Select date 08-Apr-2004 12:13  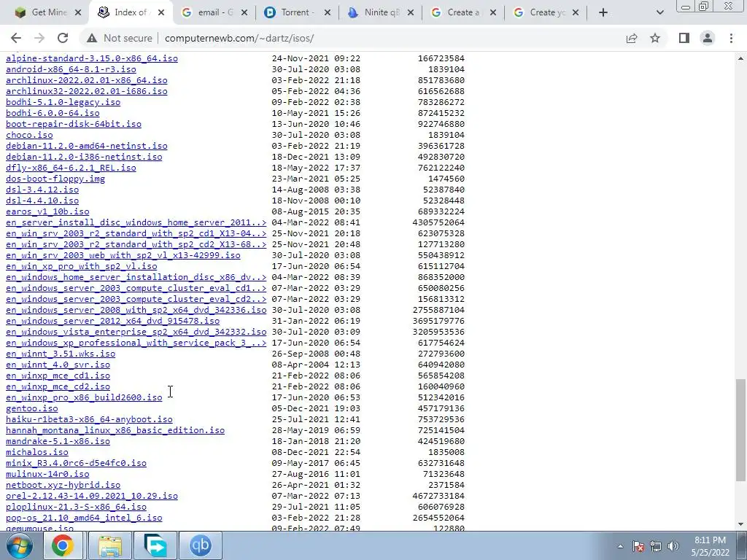316,365
